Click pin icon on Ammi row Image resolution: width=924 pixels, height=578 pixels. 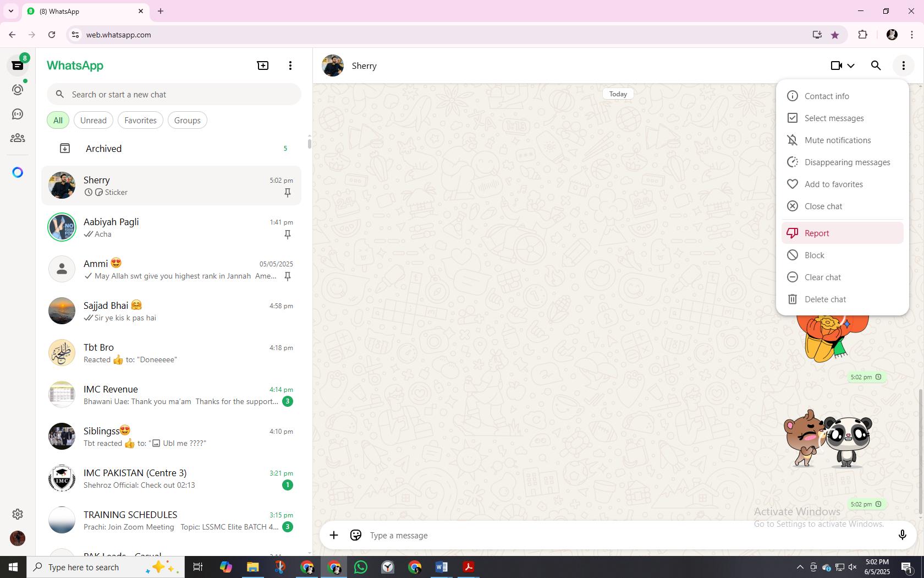click(287, 276)
